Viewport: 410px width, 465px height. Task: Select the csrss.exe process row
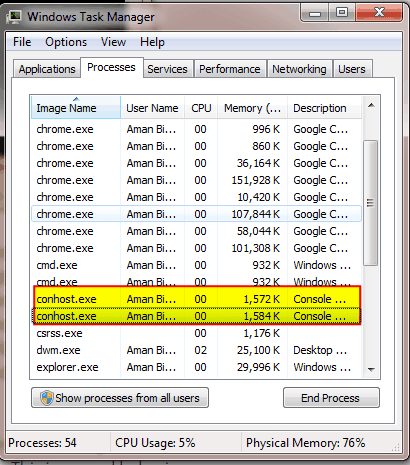[196, 333]
